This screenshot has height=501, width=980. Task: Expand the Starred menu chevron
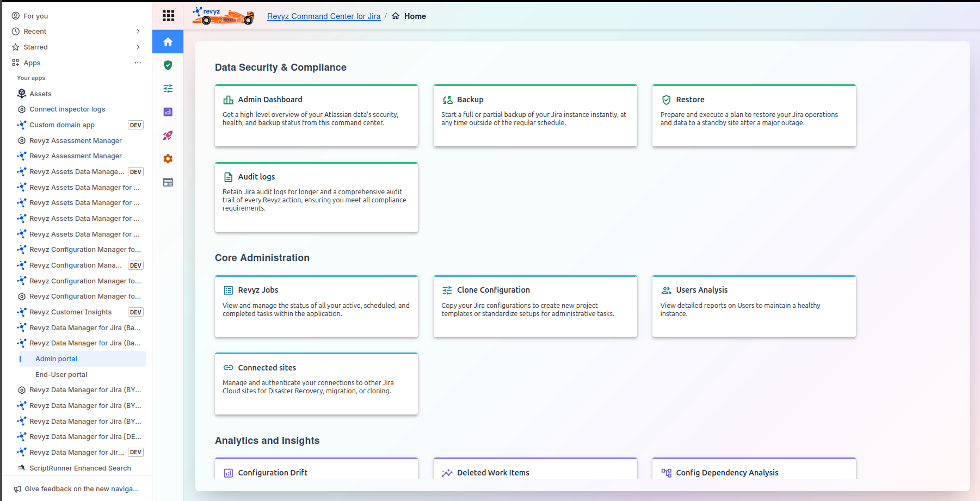click(x=138, y=47)
